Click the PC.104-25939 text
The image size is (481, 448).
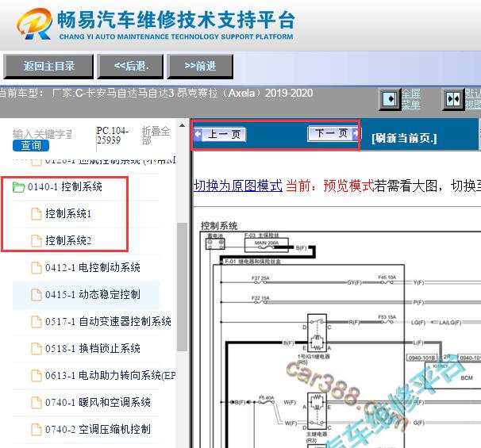click(112, 136)
